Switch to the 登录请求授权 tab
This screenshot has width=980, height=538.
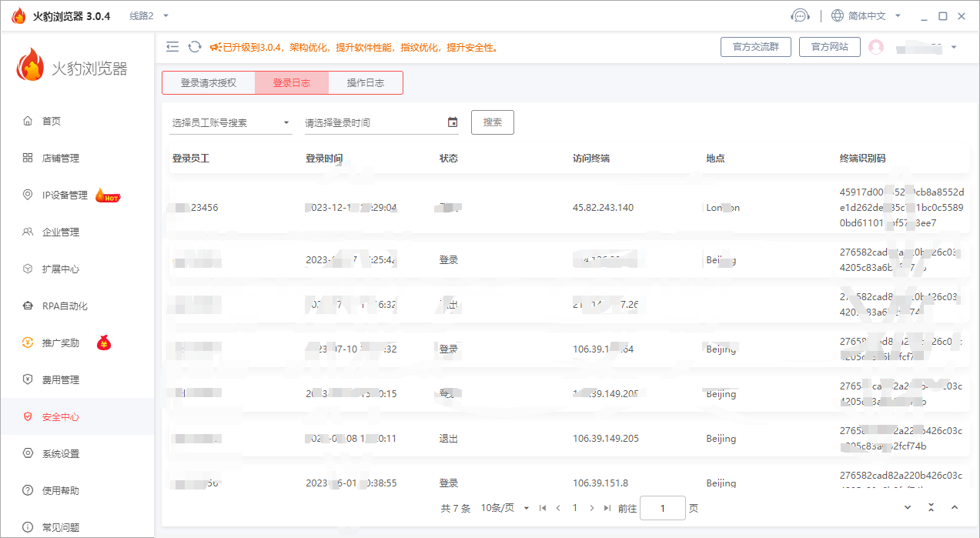(x=208, y=83)
